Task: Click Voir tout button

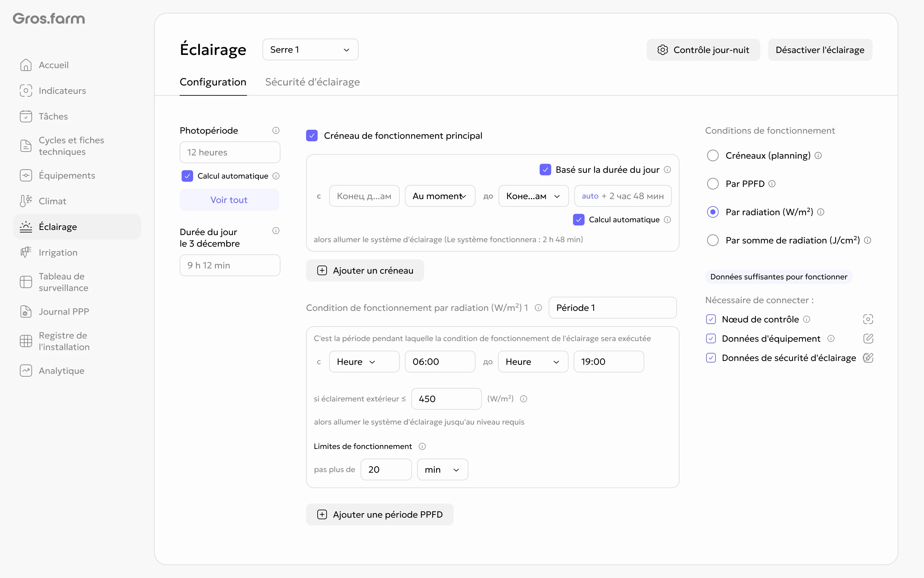Action: (229, 200)
